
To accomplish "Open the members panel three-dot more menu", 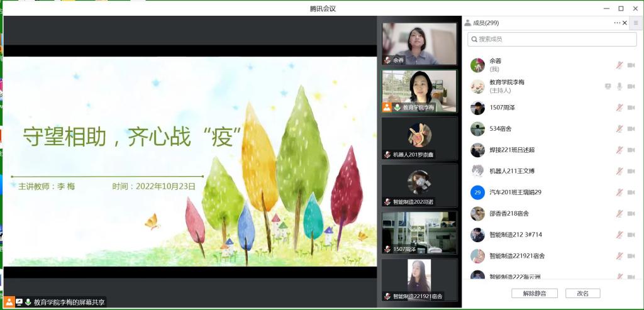I will (617, 23).
